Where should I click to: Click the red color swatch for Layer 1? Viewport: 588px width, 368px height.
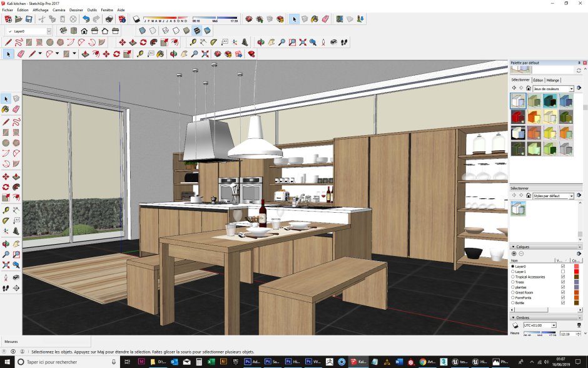coord(577,272)
